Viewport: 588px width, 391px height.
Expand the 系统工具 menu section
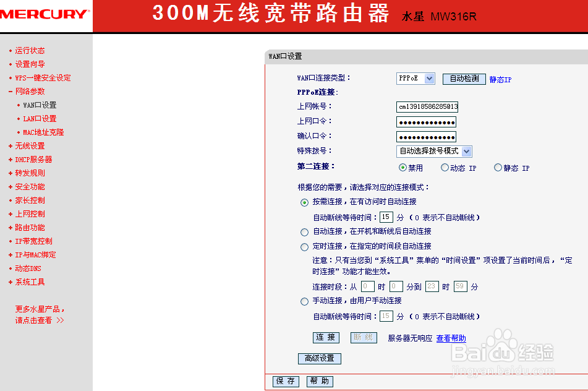tap(30, 282)
